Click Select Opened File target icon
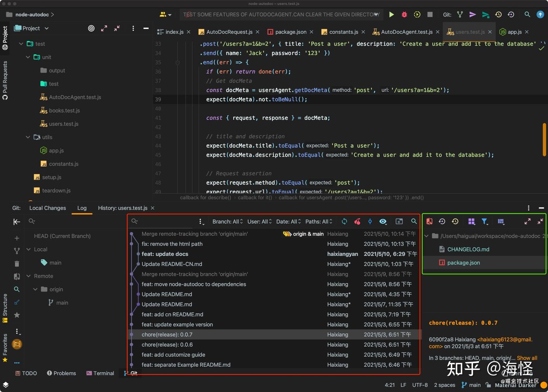 (91, 28)
